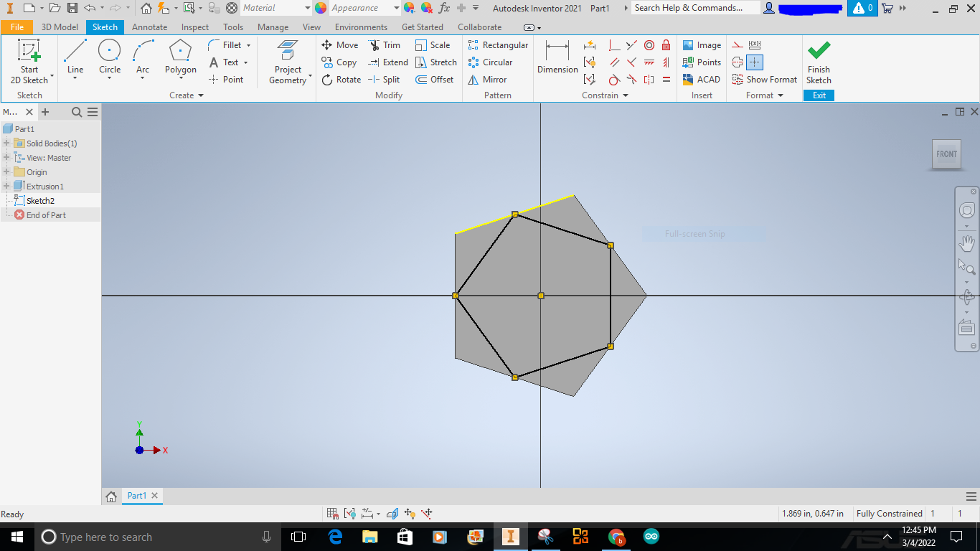
Task: Select the Mirror pattern tool
Action: [x=487, y=80]
